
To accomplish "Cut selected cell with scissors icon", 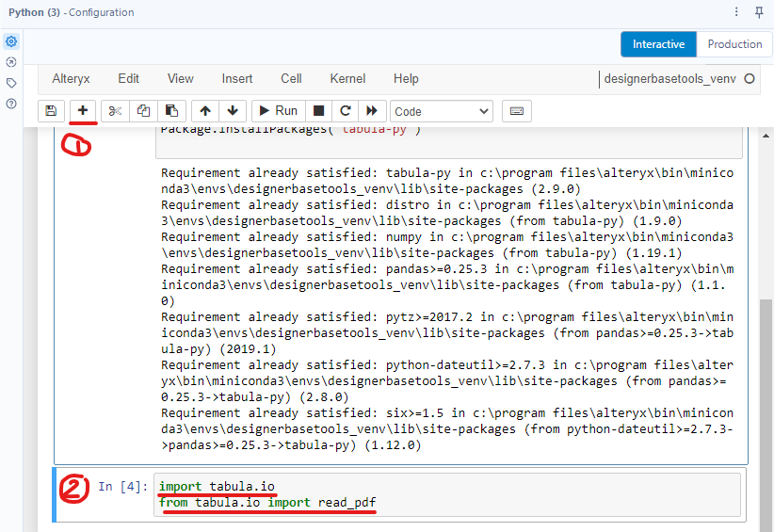I will click(x=115, y=111).
